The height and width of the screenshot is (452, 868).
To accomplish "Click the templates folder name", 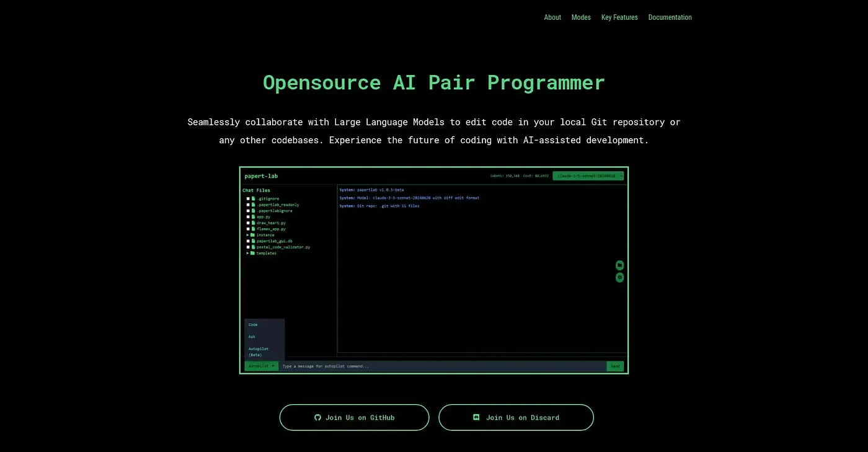I will pos(267,253).
